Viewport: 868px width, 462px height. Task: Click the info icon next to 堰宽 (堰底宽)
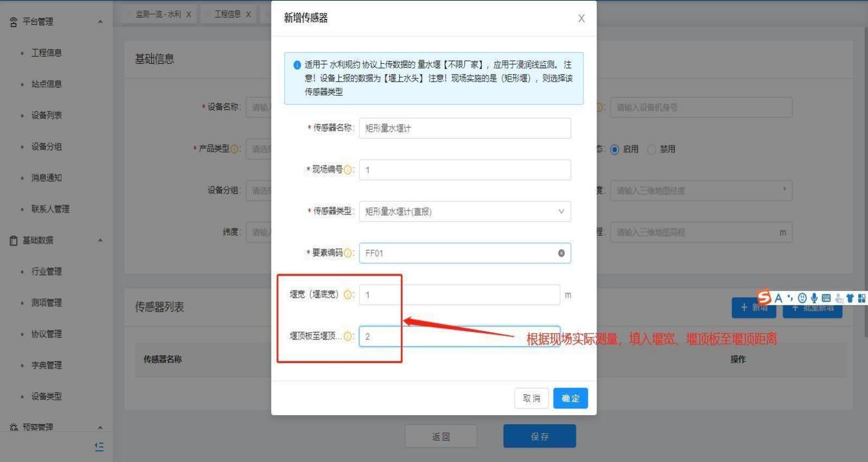348,295
